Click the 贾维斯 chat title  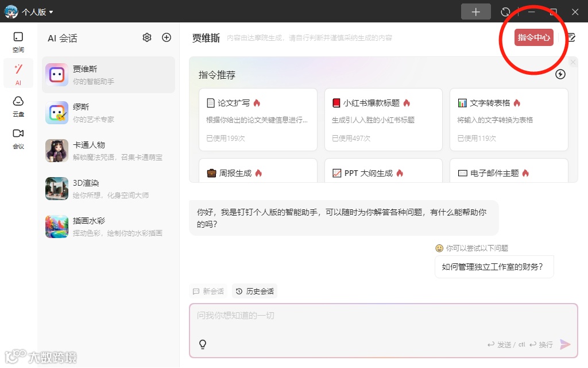206,38
